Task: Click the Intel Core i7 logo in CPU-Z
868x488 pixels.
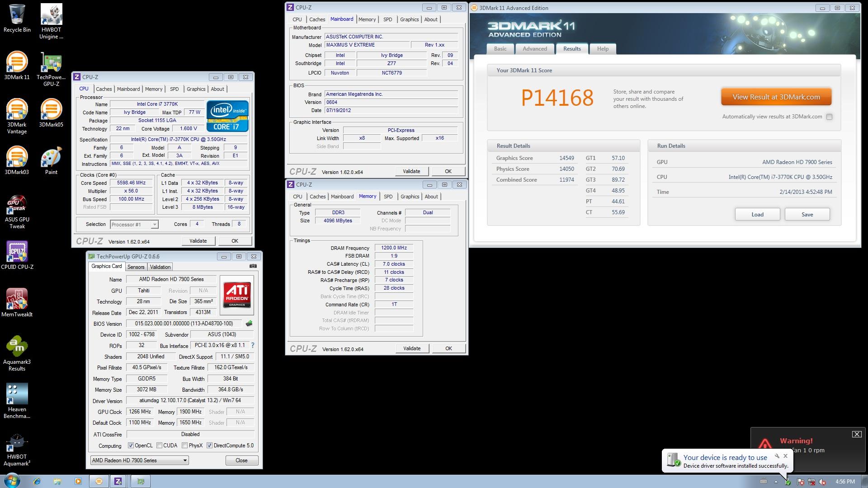Action: click(x=227, y=116)
